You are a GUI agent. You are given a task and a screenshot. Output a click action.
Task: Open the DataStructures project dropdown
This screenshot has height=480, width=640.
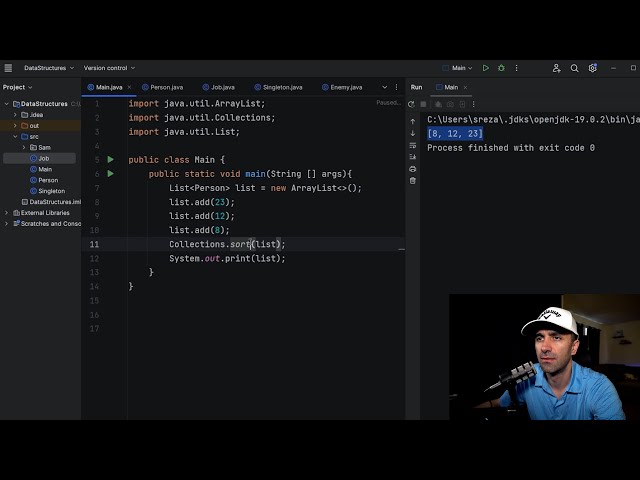point(49,68)
